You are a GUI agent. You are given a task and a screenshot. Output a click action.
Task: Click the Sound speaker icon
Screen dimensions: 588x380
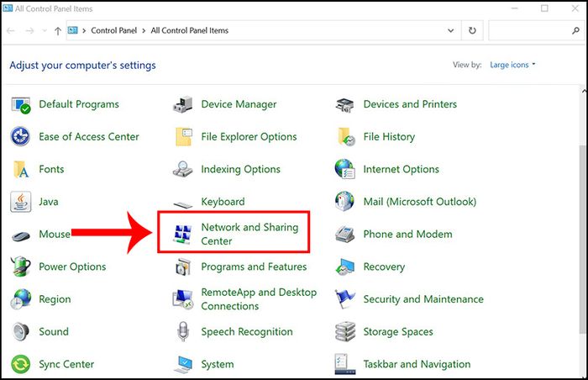pyautogui.click(x=20, y=331)
